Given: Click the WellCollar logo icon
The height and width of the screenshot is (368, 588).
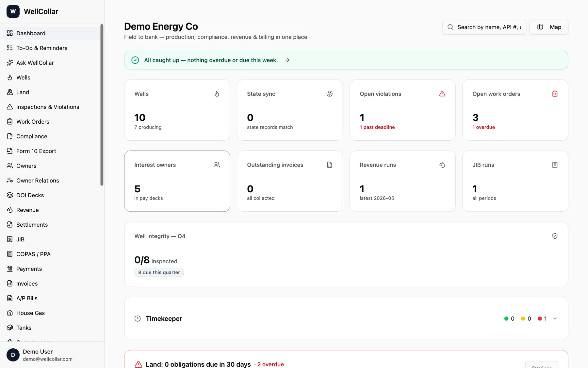Looking at the screenshot, I should (x=13, y=11).
